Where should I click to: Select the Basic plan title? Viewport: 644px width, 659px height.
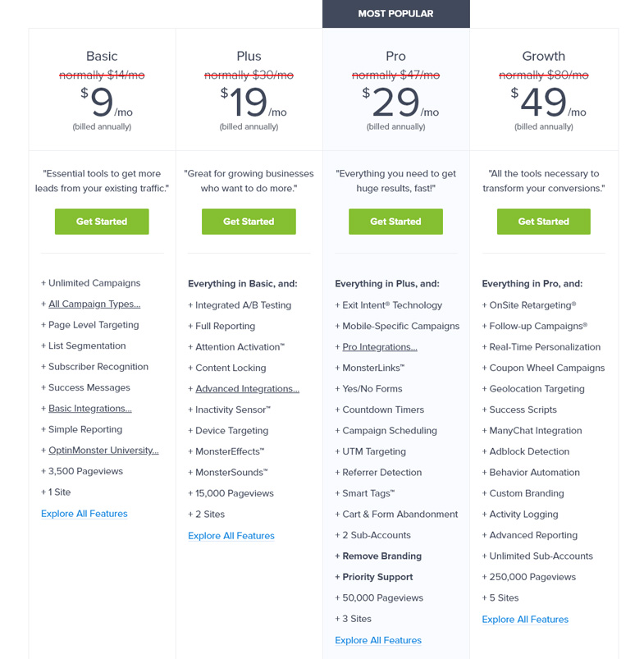pyautogui.click(x=102, y=57)
